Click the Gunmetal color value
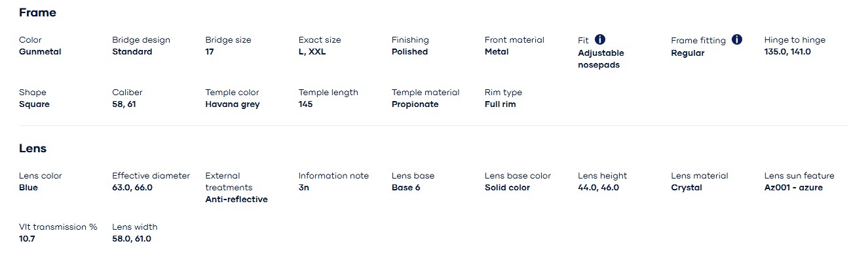The width and height of the screenshot is (868, 254). (x=40, y=52)
